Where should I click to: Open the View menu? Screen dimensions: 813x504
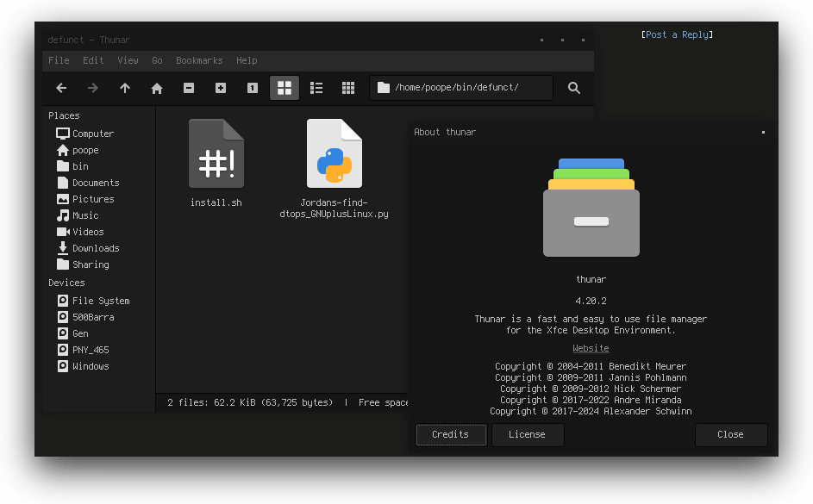coord(128,60)
